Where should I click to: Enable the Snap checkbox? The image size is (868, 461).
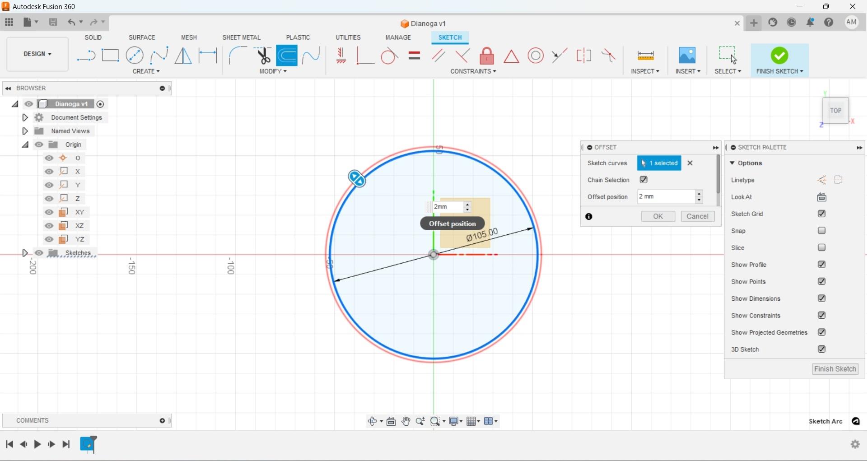pos(821,231)
